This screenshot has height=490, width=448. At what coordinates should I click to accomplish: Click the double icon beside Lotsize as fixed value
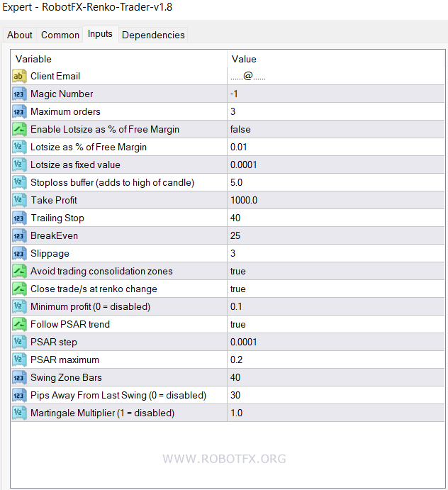[19, 165]
